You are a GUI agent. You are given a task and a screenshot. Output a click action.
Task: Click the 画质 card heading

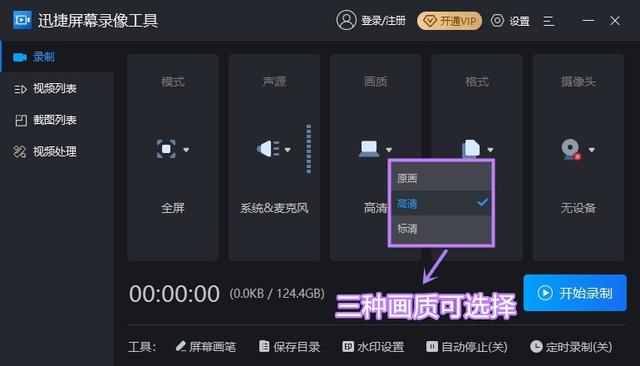point(376,82)
